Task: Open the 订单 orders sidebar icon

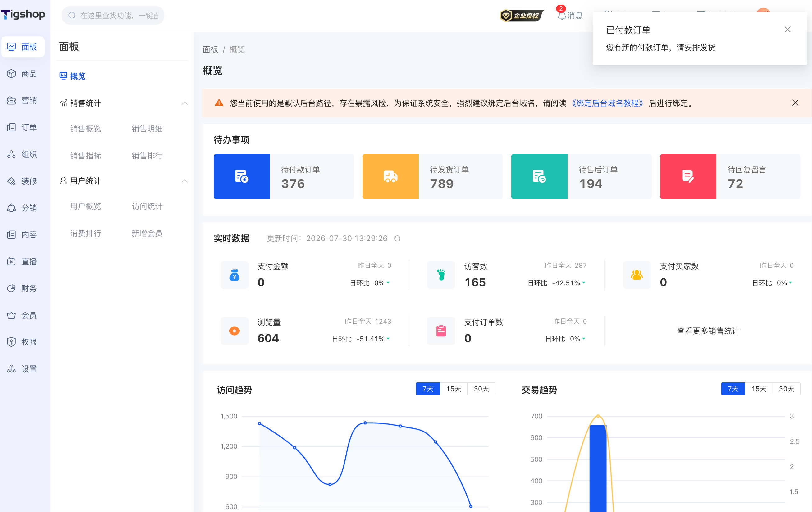Action: (x=11, y=127)
